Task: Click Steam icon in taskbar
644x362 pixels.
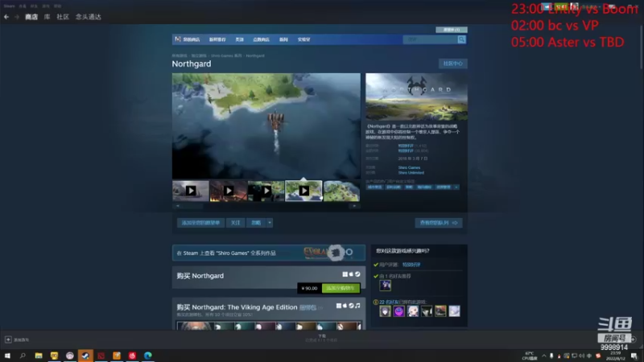Action: click(85, 356)
